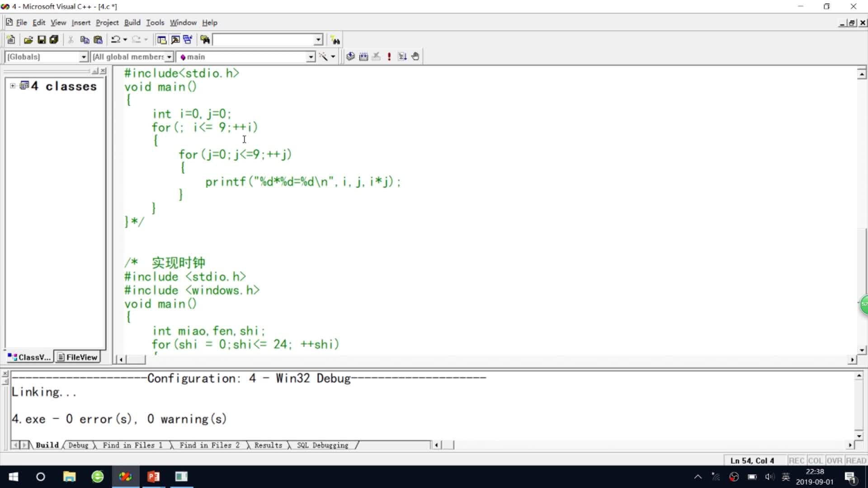This screenshot has height=488, width=868.
Task: Click the code editor vertical scrollbar down arrow
Action: point(862,350)
